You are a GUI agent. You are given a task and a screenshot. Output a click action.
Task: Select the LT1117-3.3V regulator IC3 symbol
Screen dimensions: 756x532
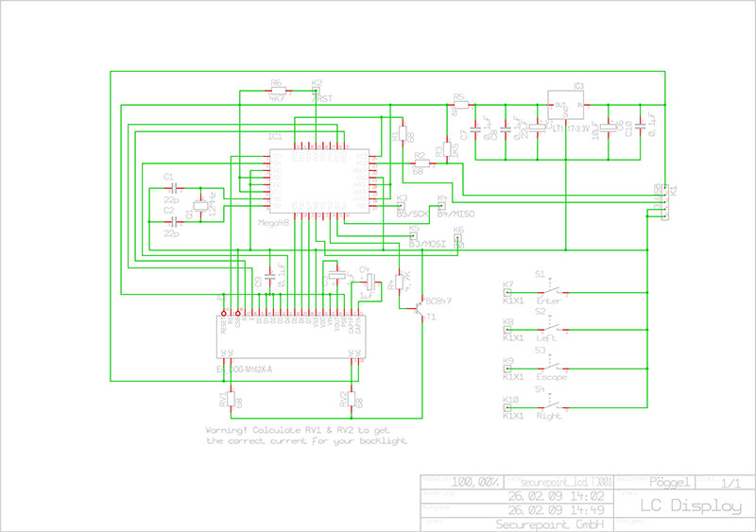click(x=565, y=105)
